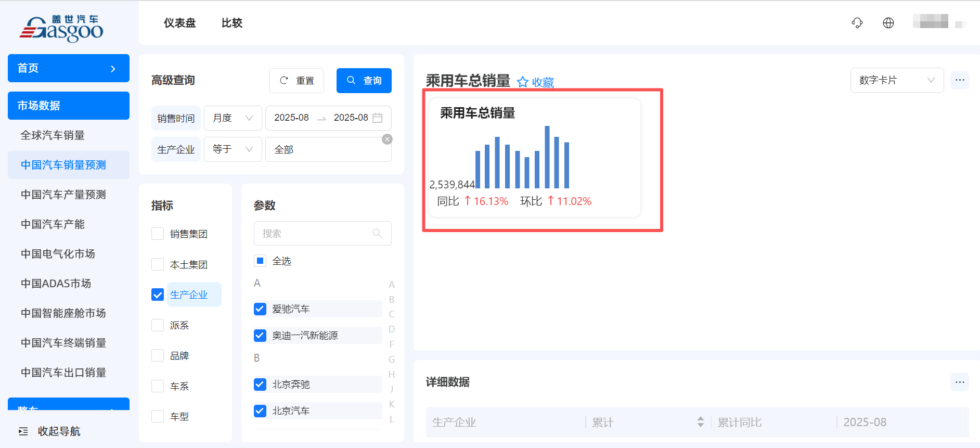Click user avatar in top bar

coord(931,21)
